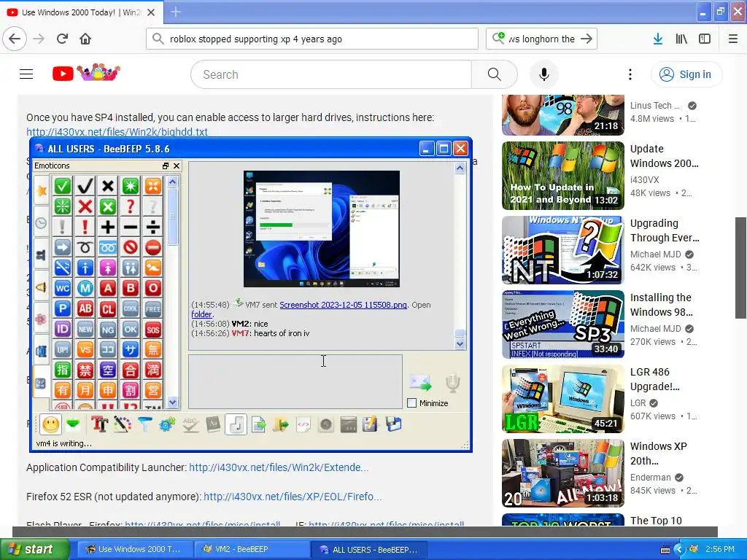Reload the current page
The height and width of the screenshot is (560, 747).
[x=63, y=39]
